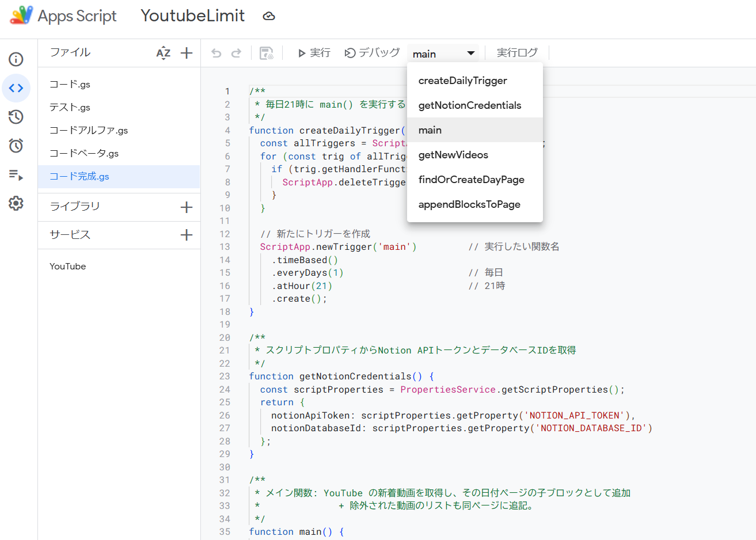The image size is (756, 540).
Task: Choose getNotionCredentials from function list
Action: coord(474,105)
